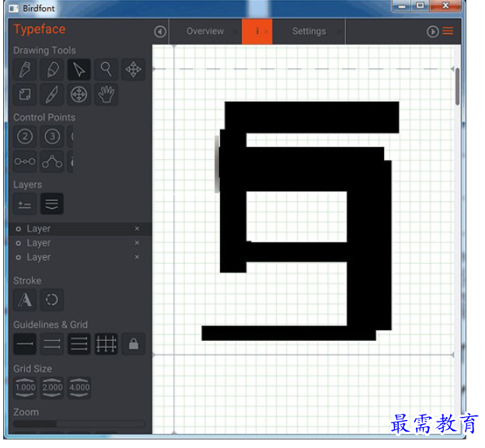Choose the hand-shaped pan tool
The width and height of the screenshot is (485, 448).
click(106, 96)
